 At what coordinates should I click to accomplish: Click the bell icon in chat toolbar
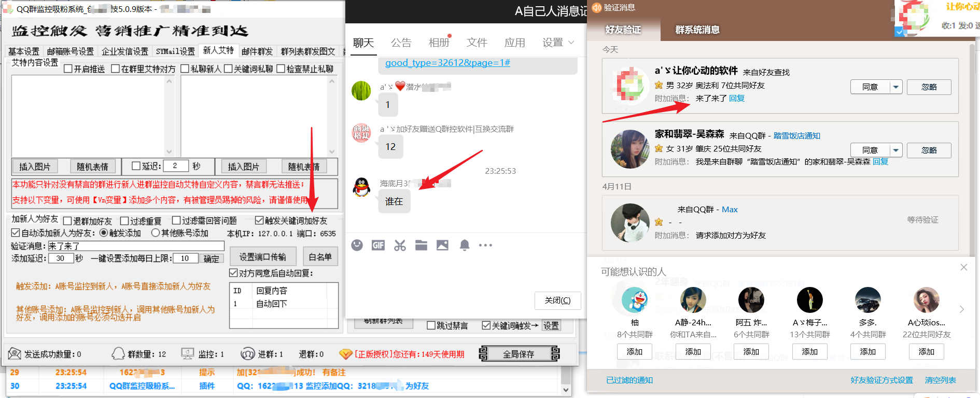pyautogui.click(x=465, y=245)
